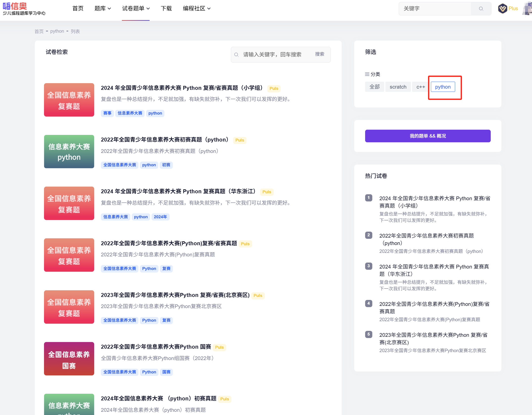Expand the 编程社区 dropdown menu

[x=197, y=9]
